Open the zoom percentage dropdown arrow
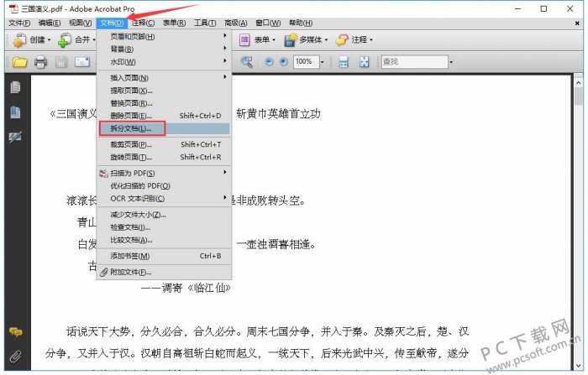The image size is (588, 375). point(322,62)
